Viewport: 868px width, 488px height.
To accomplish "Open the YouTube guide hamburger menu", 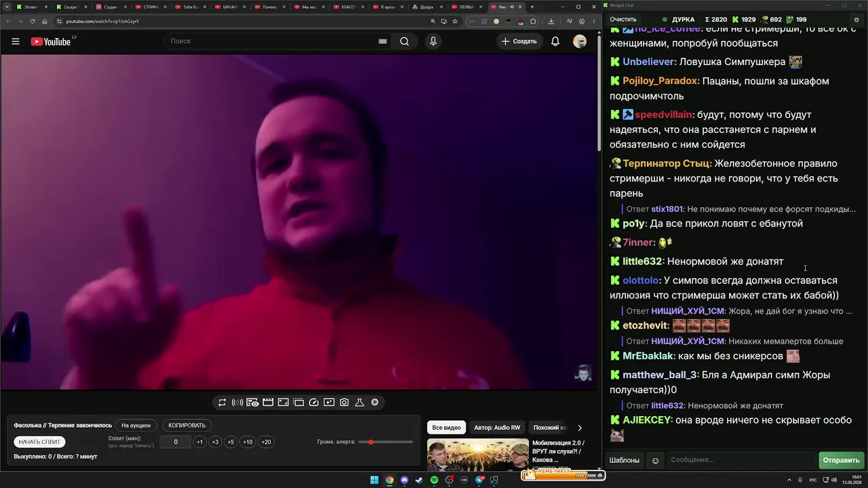I will (x=16, y=41).
